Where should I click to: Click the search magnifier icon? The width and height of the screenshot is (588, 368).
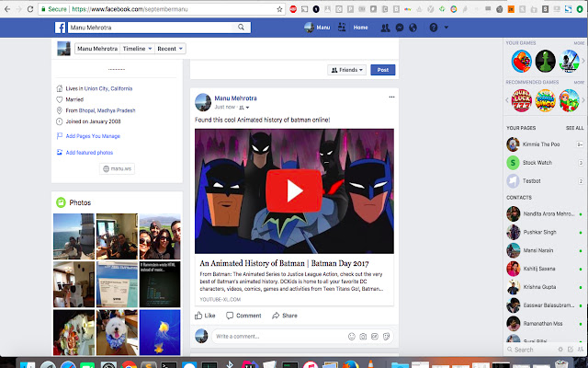click(x=241, y=27)
